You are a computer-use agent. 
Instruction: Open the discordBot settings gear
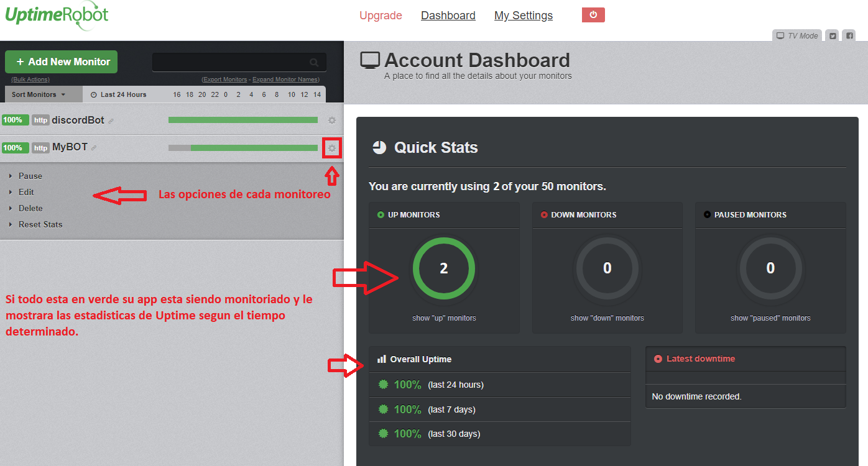[332, 121]
